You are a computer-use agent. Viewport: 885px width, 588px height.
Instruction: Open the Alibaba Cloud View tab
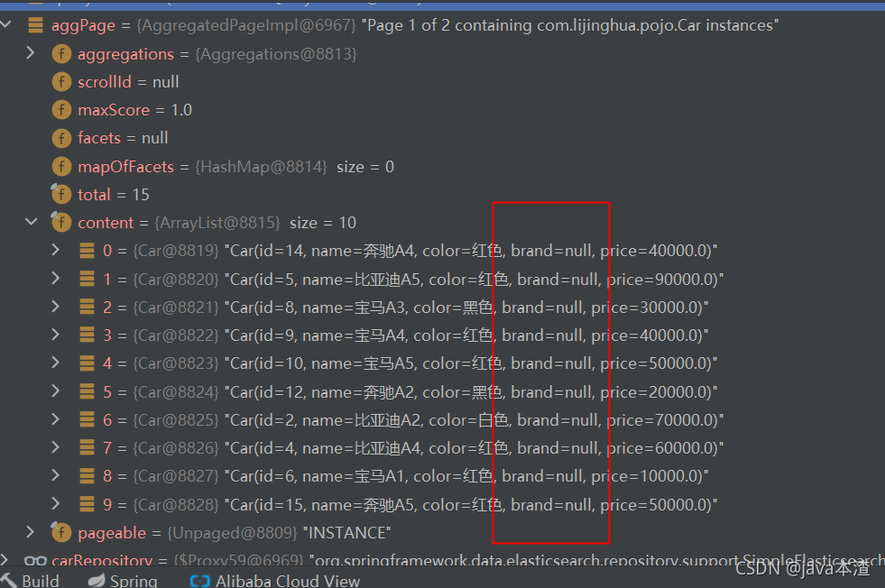275,581
